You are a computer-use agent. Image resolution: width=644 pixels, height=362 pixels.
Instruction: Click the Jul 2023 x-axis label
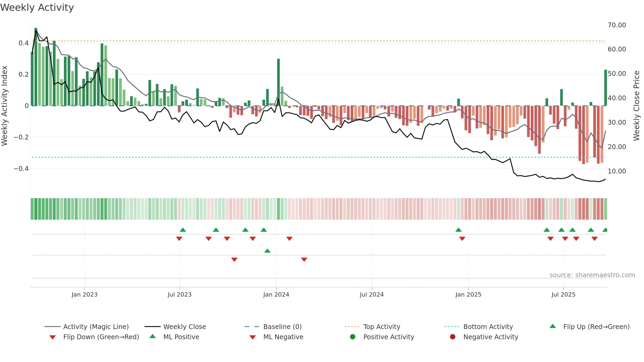pyautogui.click(x=180, y=295)
